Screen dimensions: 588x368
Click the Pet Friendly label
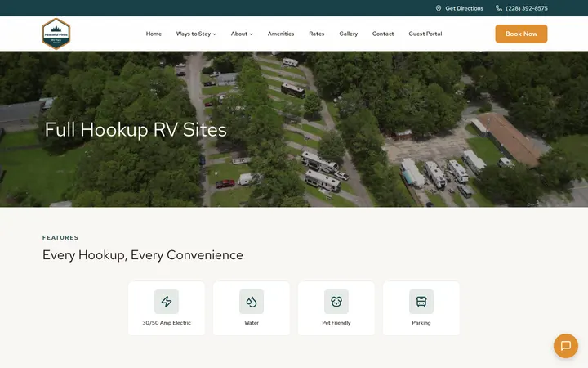(336, 323)
